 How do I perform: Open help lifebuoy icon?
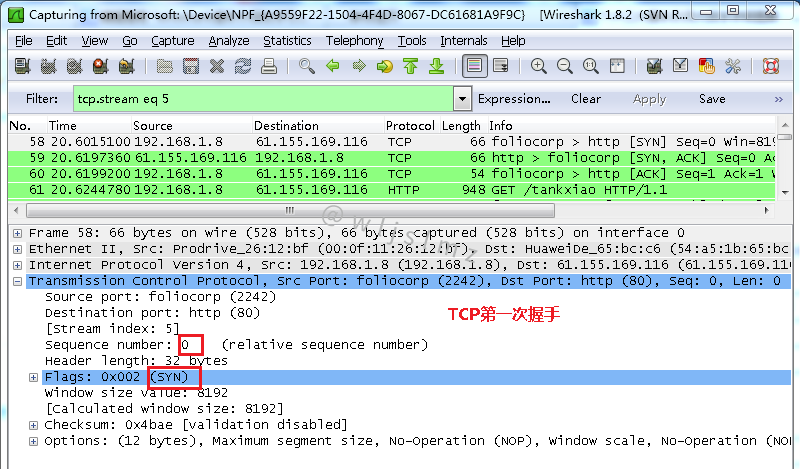pyautogui.click(x=770, y=66)
